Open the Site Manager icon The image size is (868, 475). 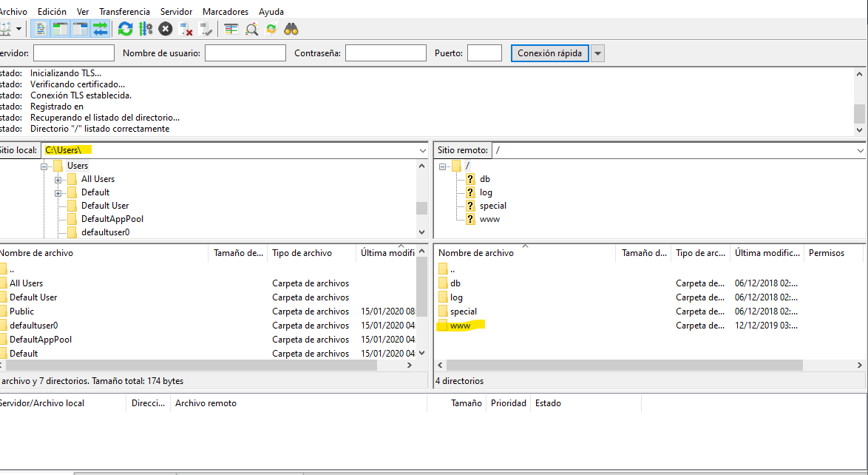[5, 29]
